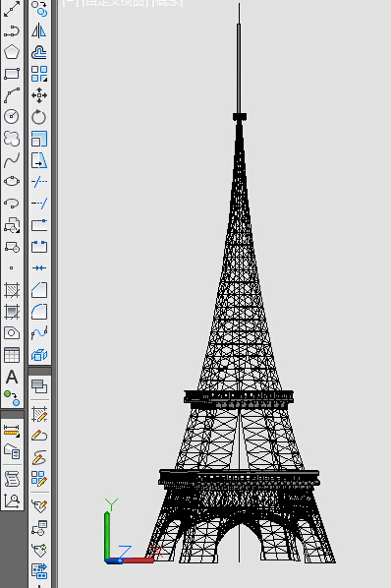Screen dimensions: 391x588
Task: Select the Move tool
Action: (x=39, y=95)
